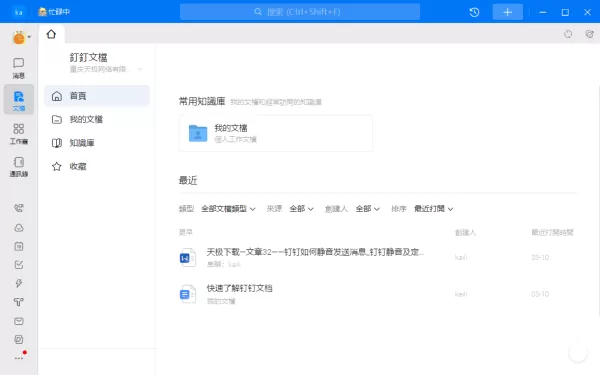Focus the search box in title bar
600x375 pixels.
coord(300,12)
